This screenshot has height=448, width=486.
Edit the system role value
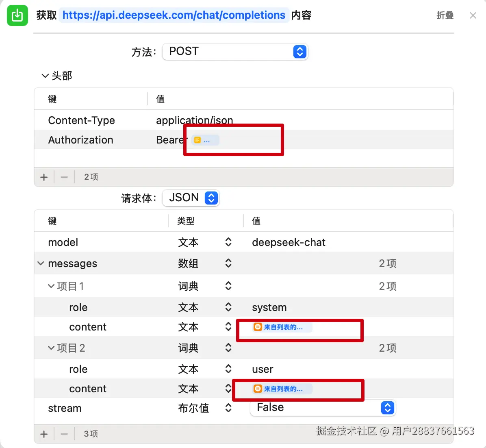click(x=269, y=307)
